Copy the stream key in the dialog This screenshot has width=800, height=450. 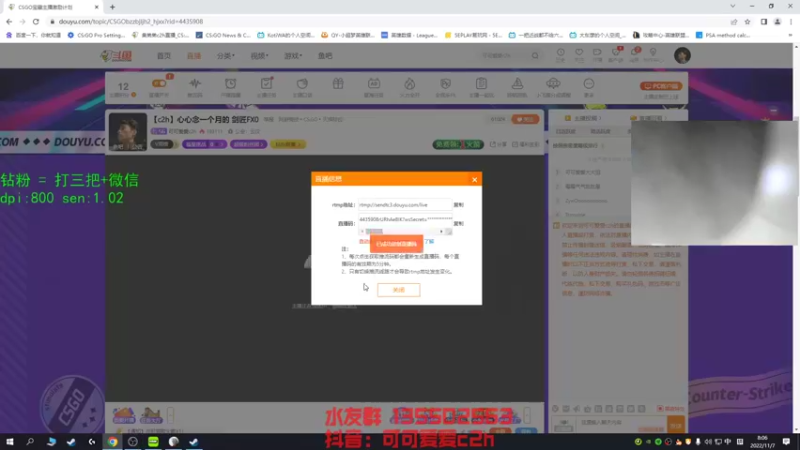click(459, 223)
